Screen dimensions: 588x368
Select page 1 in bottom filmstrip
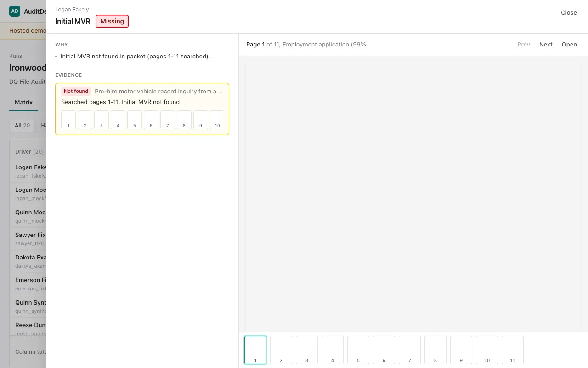(255, 350)
